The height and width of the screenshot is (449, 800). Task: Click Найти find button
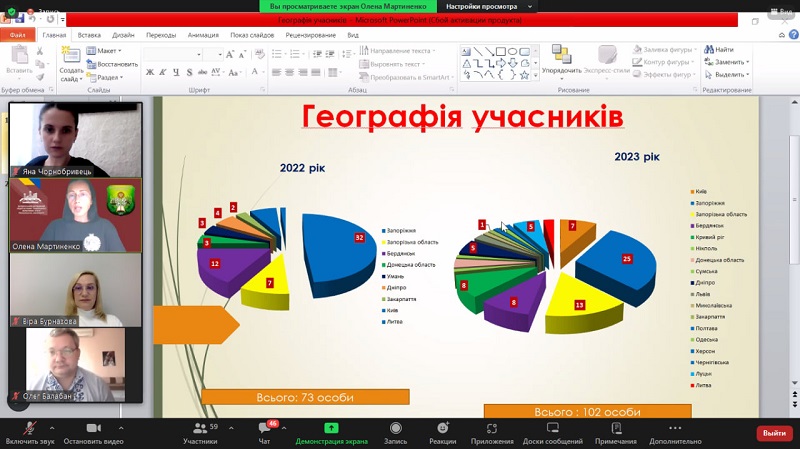[x=719, y=49]
